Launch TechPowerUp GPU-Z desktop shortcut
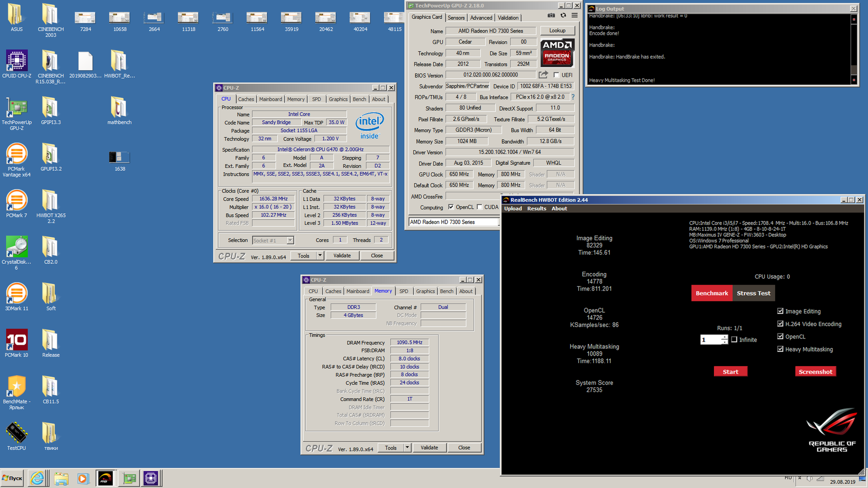This screenshot has height=488, width=868. pyautogui.click(x=17, y=113)
